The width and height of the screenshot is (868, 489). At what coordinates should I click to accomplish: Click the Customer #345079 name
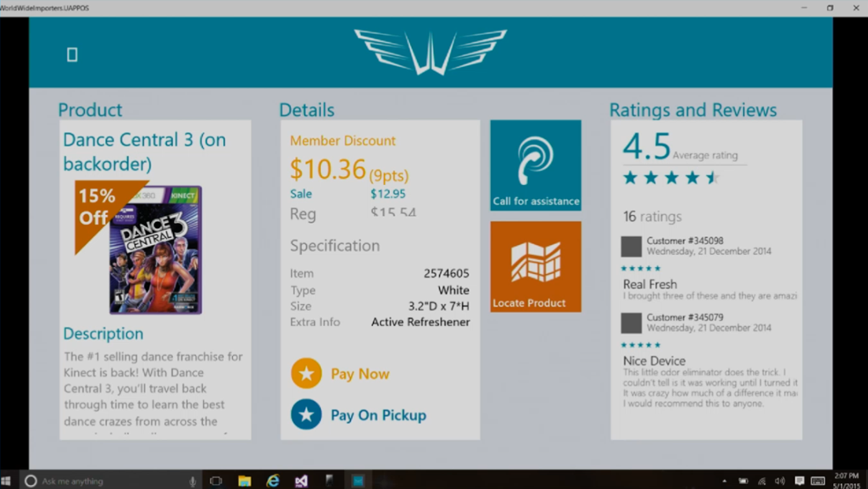tap(685, 318)
